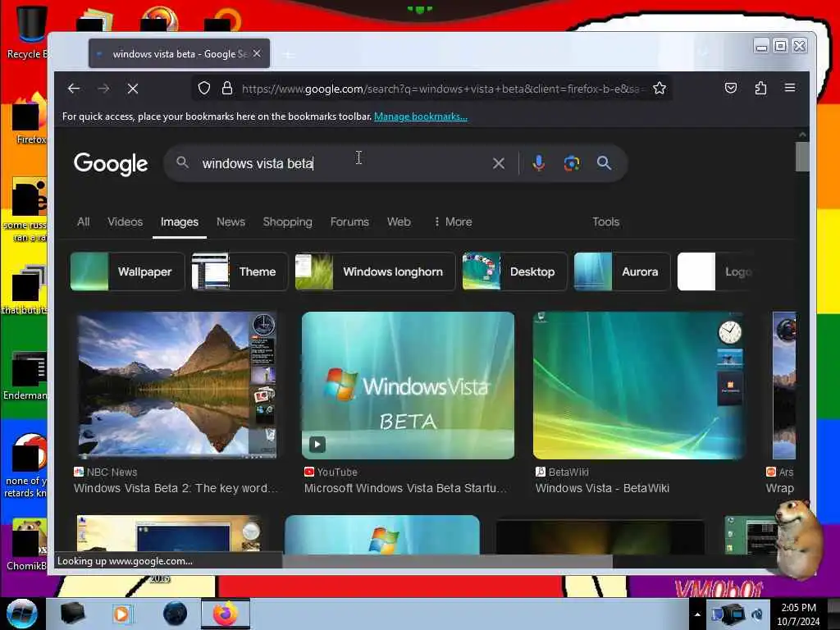Filter images by Desktop chip
Screen dimensions: 840x630
[514, 272]
